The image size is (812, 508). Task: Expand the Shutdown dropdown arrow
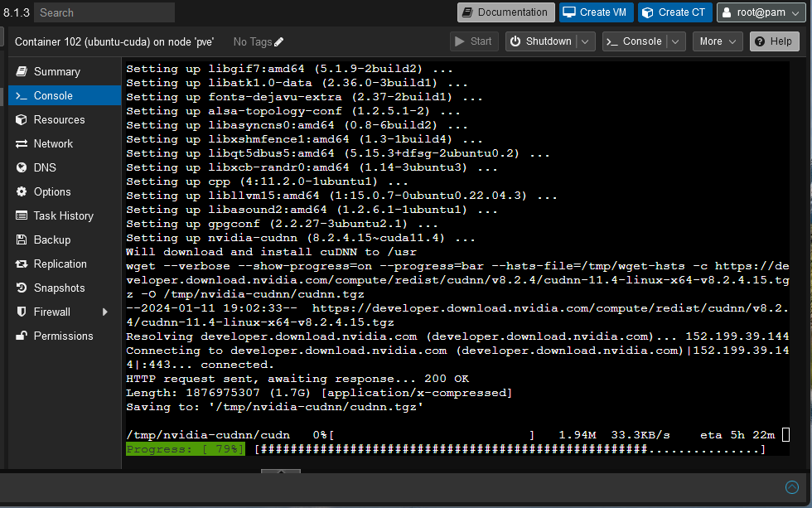585,41
